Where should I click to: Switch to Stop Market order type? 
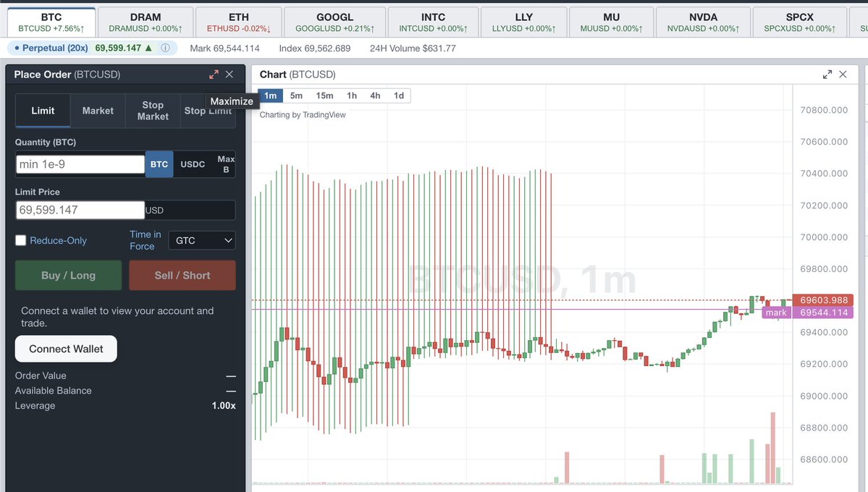coord(153,111)
